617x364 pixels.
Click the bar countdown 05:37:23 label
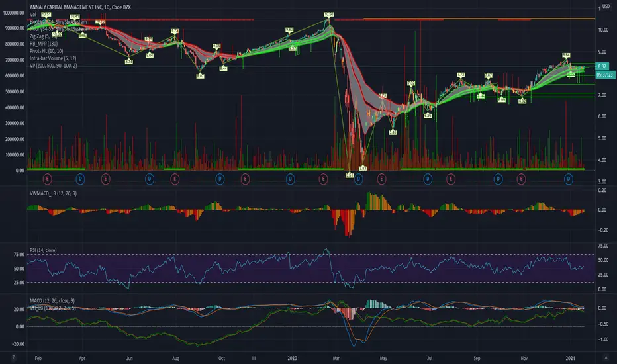pos(605,75)
